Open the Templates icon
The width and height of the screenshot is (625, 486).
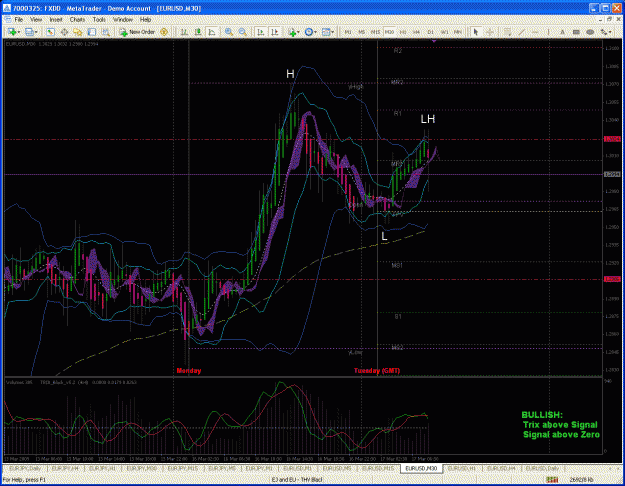click(326, 32)
